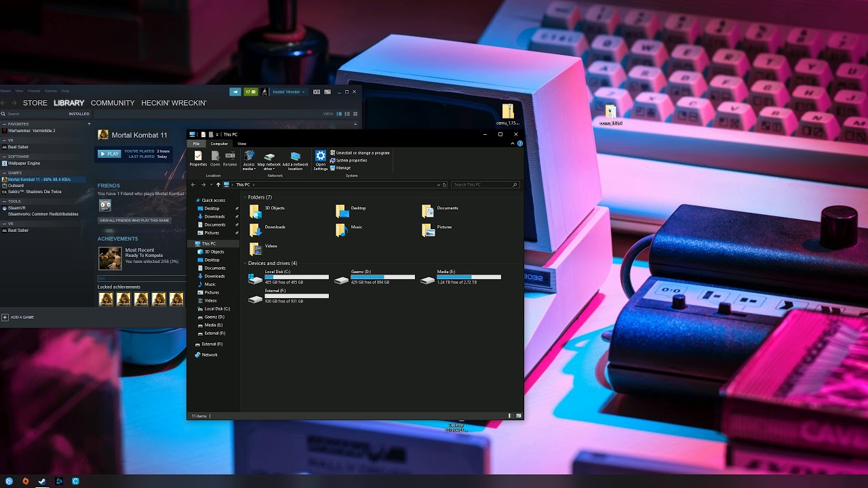Switch to large icons view in status bar
The height and width of the screenshot is (488, 868).
519,415
